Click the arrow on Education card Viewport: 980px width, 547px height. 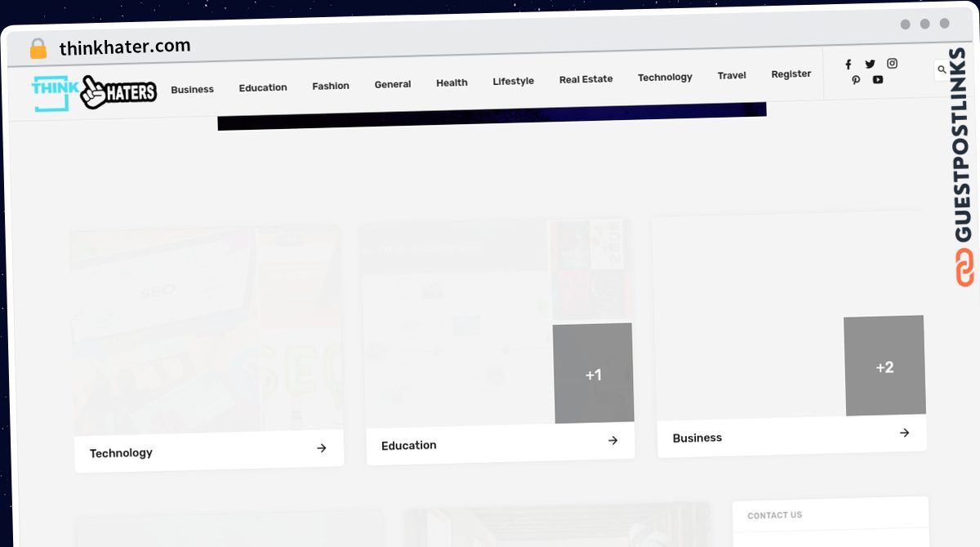[612, 441]
